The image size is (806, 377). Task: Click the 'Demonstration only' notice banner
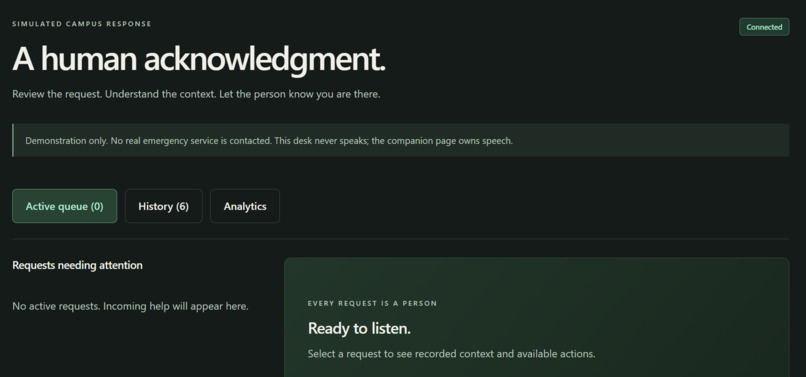(x=400, y=140)
